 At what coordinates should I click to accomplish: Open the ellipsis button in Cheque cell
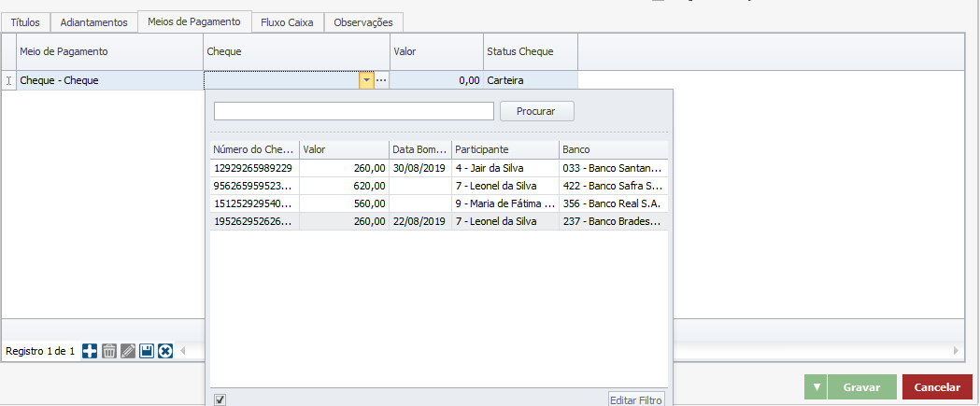381,81
